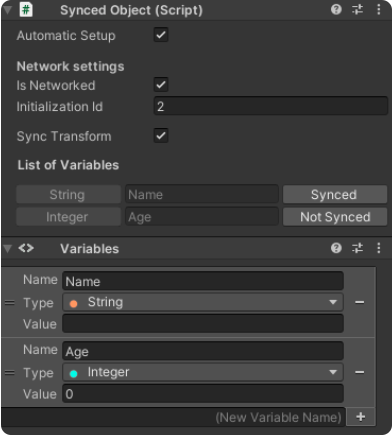
Task: Click the disabled String type box in list
Action: coord(68,194)
